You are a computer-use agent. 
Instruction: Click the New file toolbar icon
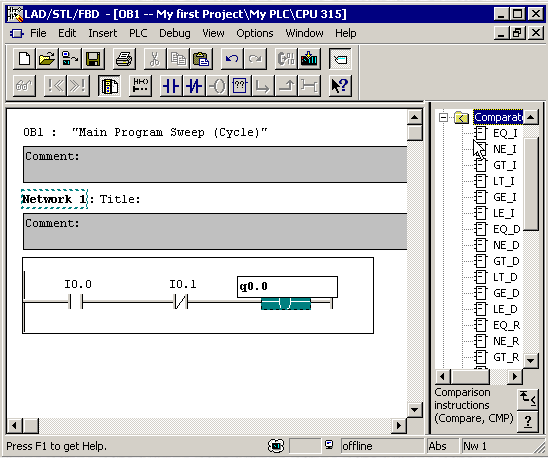tap(24, 59)
